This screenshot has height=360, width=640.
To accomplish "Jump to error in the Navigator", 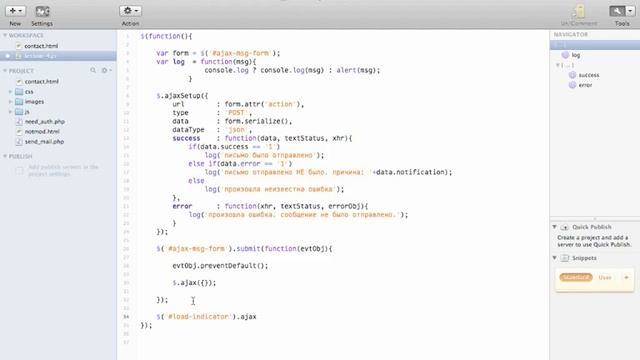I will (x=585, y=85).
